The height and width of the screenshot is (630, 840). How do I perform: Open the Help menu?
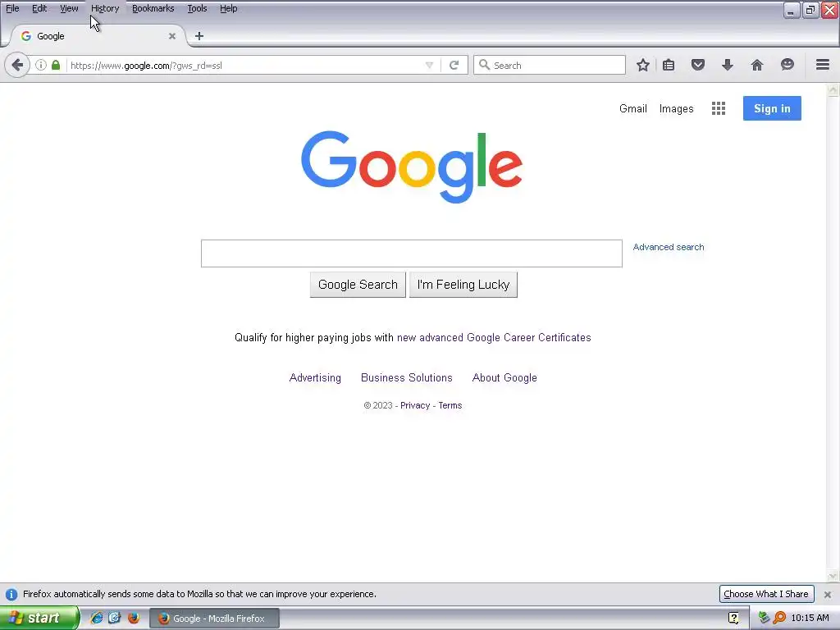coord(229,8)
